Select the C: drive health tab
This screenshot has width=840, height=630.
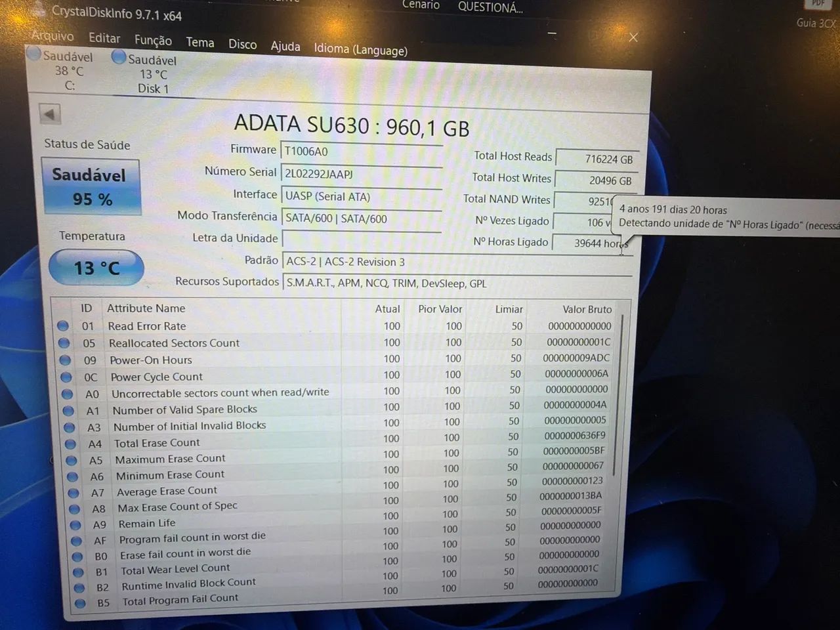coord(66,70)
